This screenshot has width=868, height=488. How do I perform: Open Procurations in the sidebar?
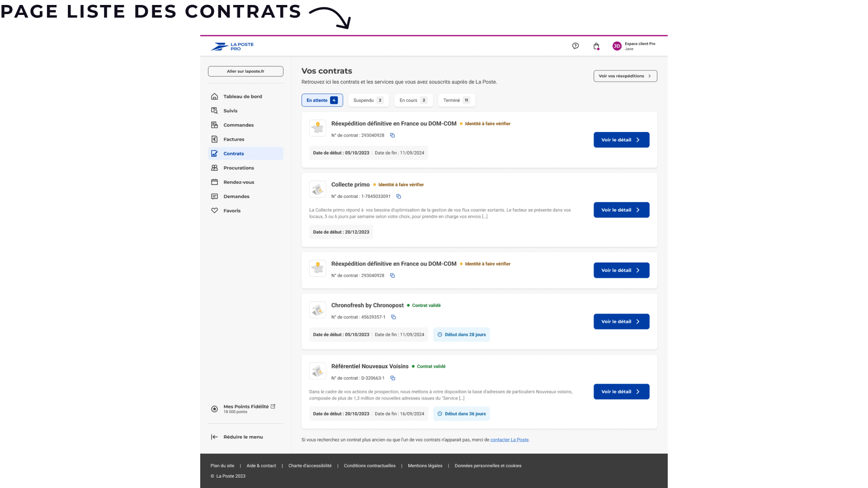tap(245, 168)
